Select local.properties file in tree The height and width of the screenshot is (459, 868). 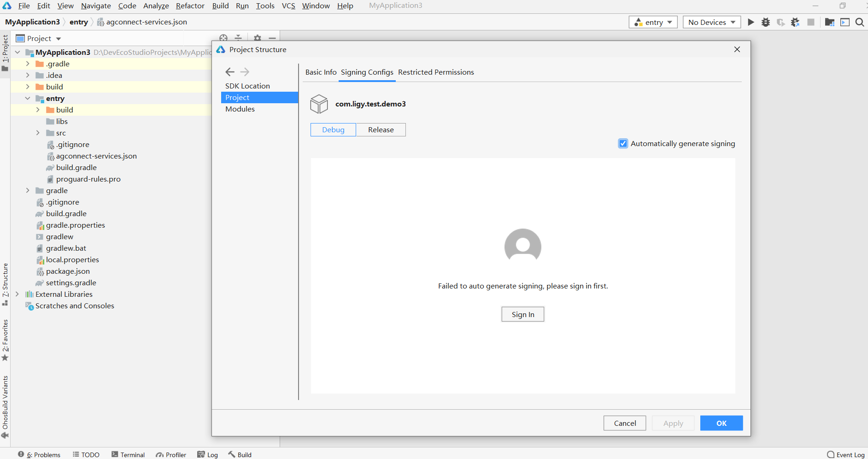[x=72, y=259]
